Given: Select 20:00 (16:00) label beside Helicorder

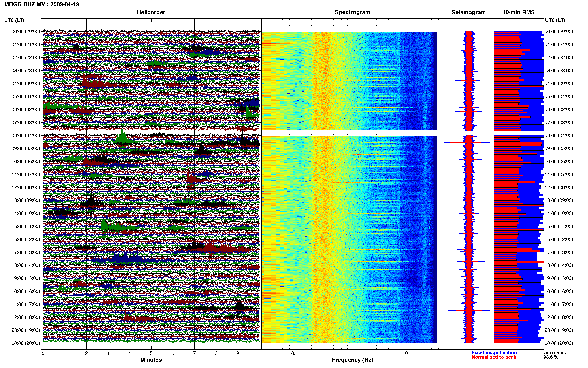Looking at the screenshot, I should tap(26, 291).
